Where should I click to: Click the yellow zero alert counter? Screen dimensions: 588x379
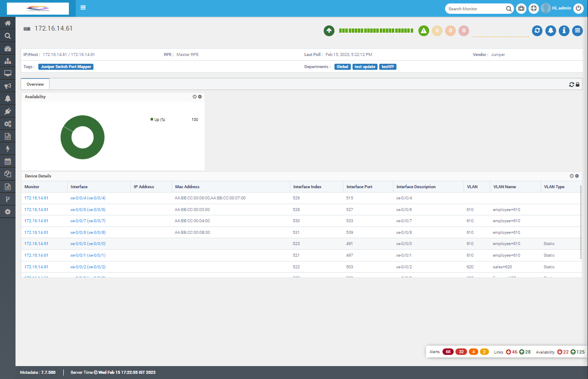pyautogui.click(x=437, y=31)
